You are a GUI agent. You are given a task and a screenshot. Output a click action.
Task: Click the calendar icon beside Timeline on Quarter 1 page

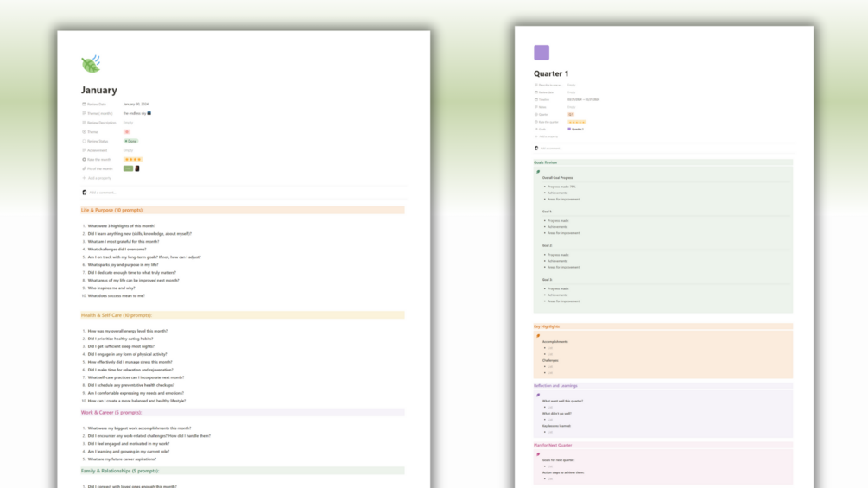point(535,99)
